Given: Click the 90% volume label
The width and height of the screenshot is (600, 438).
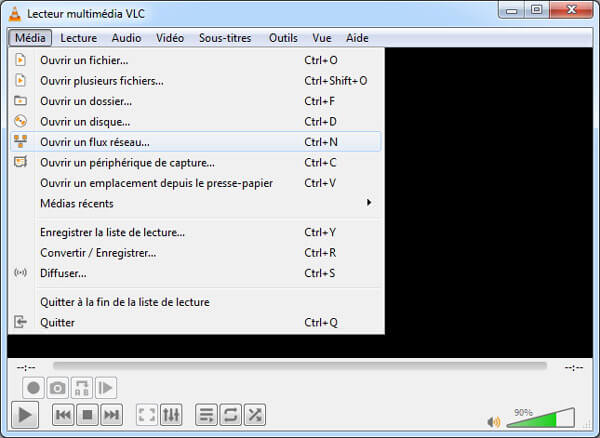Looking at the screenshot, I should point(523,412).
